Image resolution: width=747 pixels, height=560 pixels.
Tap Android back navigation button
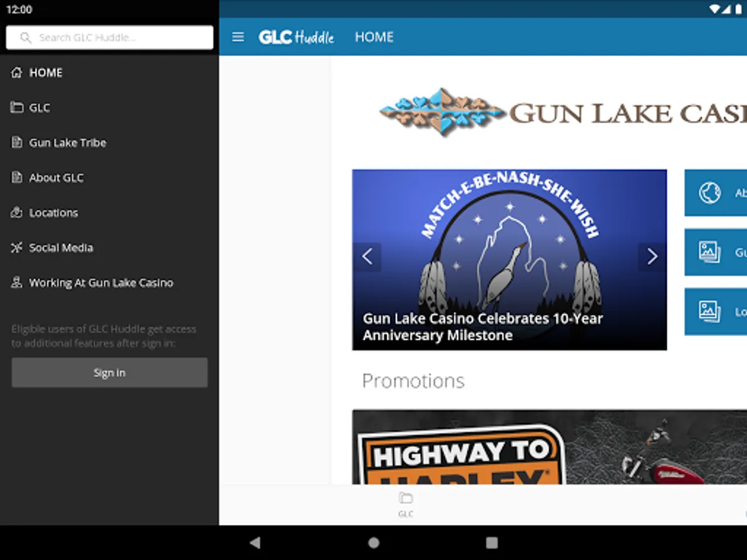pos(255,543)
